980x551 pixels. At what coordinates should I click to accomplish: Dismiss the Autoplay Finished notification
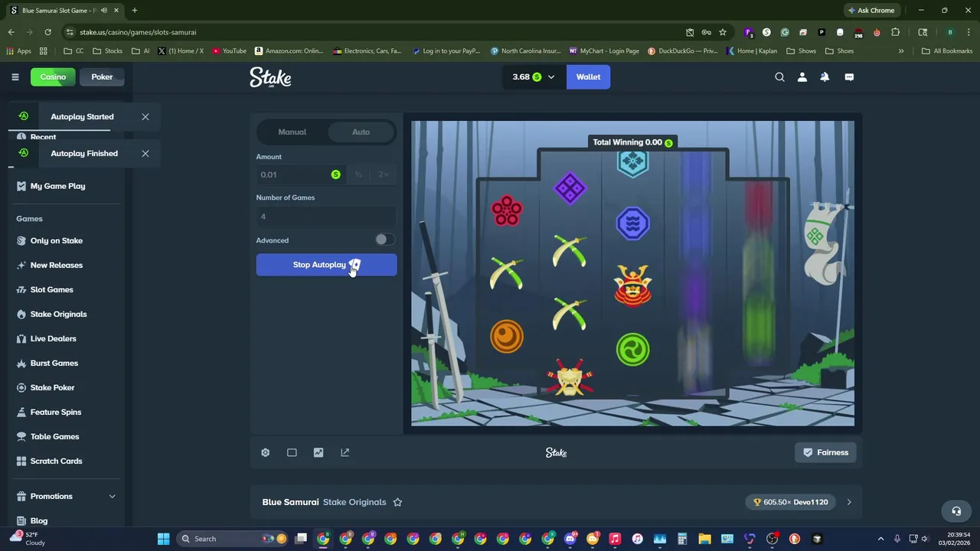point(145,153)
